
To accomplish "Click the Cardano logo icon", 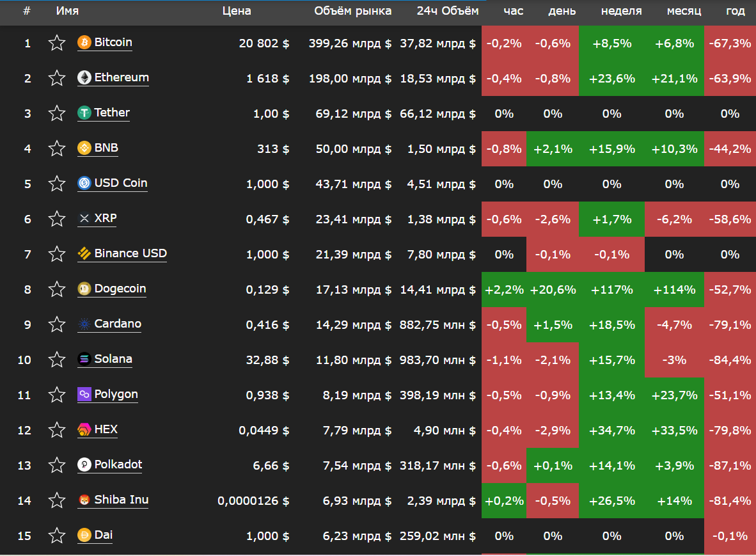I will click(84, 324).
